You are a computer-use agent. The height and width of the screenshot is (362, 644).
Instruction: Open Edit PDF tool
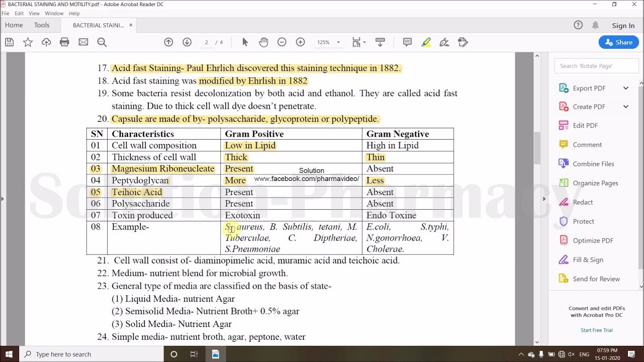pos(578,126)
